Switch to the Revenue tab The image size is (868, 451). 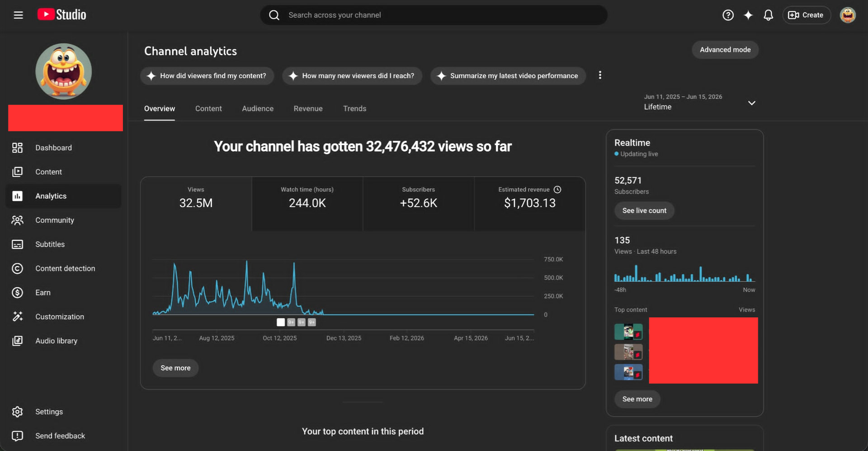tap(308, 109)
